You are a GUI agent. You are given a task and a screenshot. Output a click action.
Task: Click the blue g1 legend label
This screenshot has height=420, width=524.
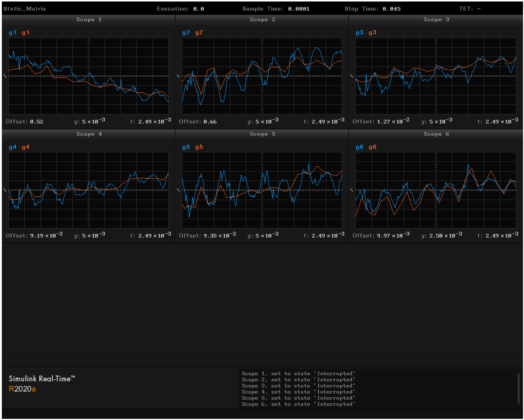click(x=12, y=33)
